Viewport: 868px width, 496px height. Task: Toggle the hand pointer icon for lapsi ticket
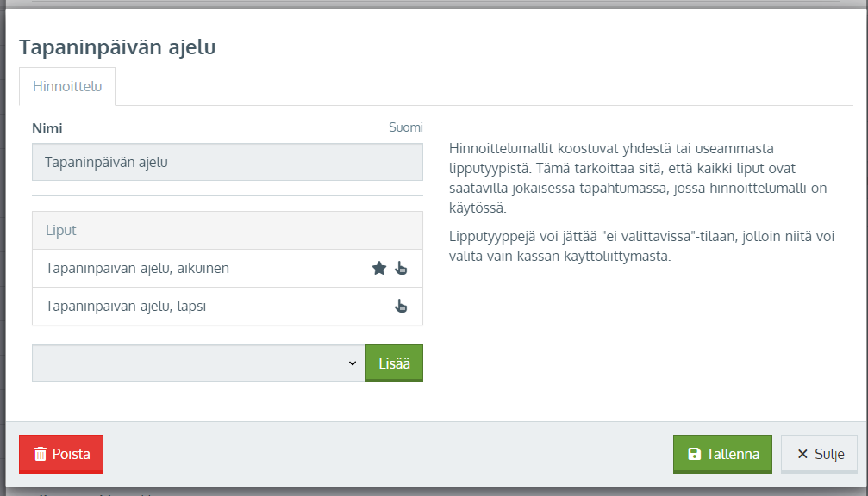click(x=402, y=306)
